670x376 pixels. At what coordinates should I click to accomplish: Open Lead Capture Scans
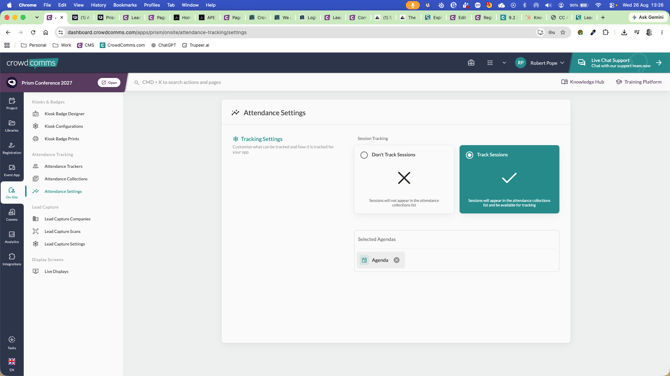[x=62, y=231]
